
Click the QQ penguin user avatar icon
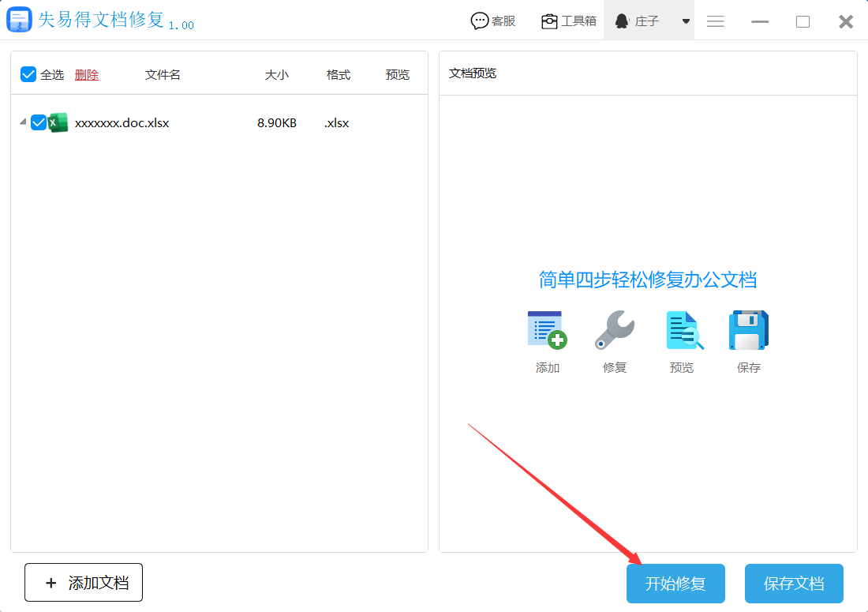pyautogui.click(x=622, y=21)
